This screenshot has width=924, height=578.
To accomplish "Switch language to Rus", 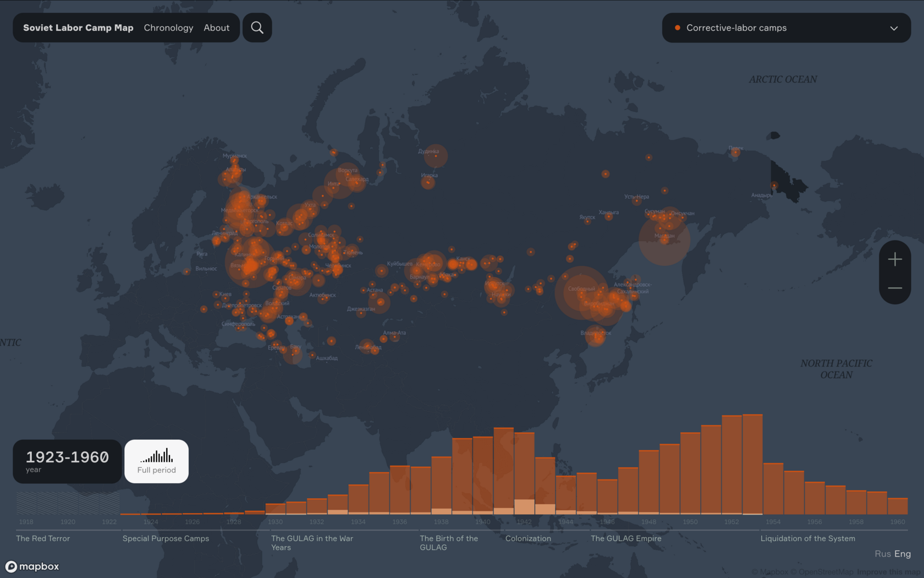I will tap(882, 554).
